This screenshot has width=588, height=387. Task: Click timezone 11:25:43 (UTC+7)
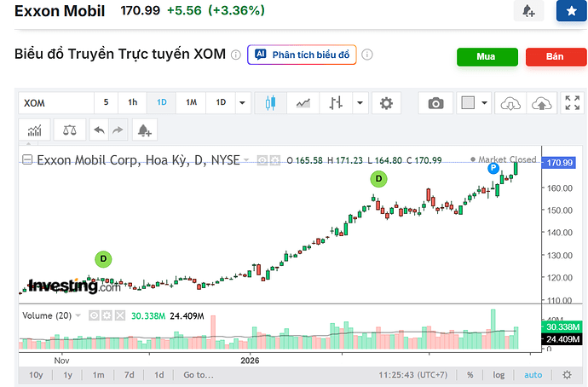coord(412,375)
